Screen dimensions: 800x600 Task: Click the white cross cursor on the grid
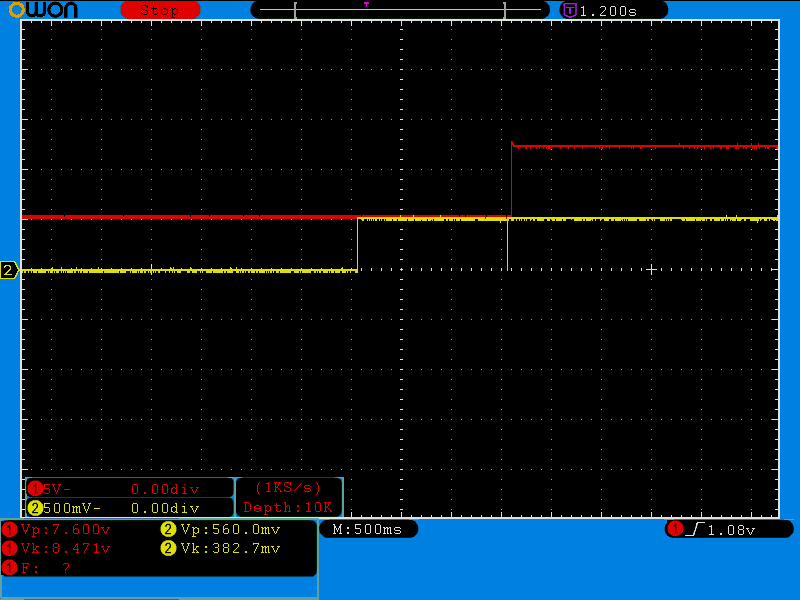point(651,270)
